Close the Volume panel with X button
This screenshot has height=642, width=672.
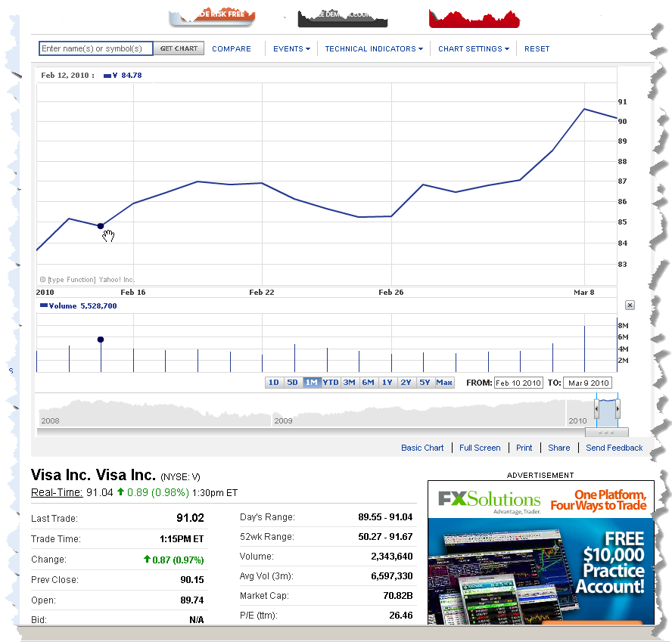630,305
